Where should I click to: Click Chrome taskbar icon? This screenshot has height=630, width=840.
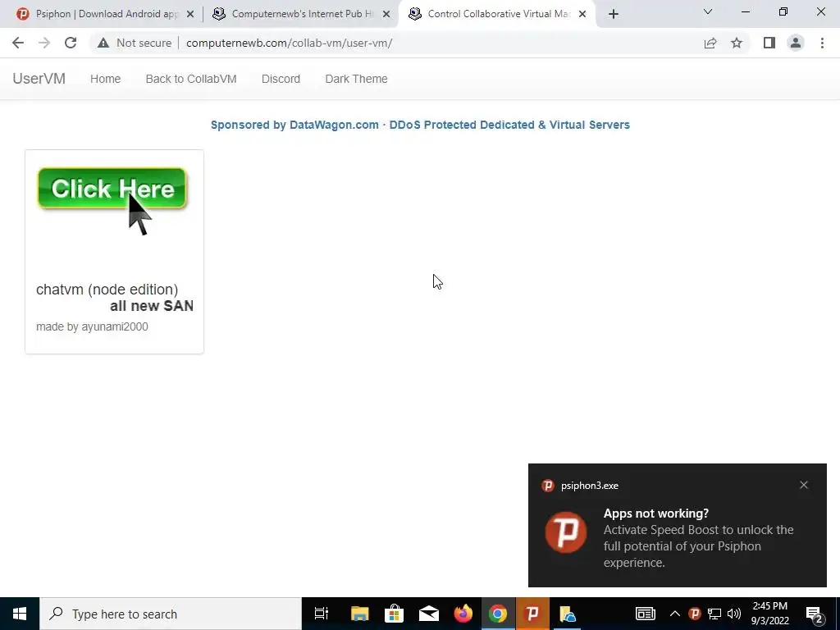(498, 614)
